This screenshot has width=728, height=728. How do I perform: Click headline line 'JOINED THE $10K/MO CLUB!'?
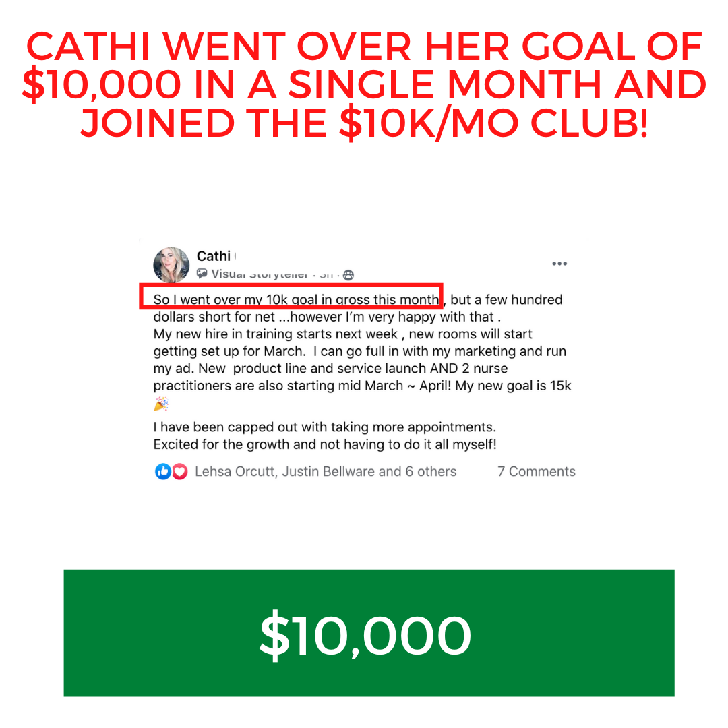[x=364, y=123]
